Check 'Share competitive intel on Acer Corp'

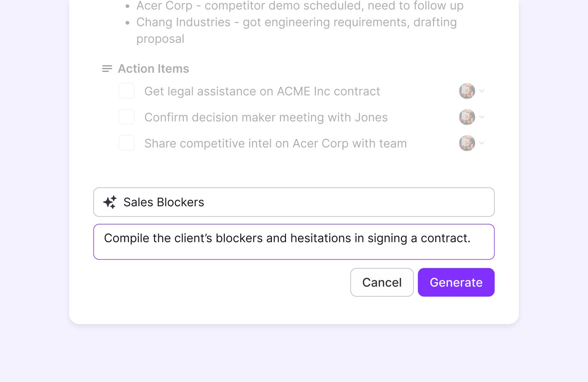127,143
